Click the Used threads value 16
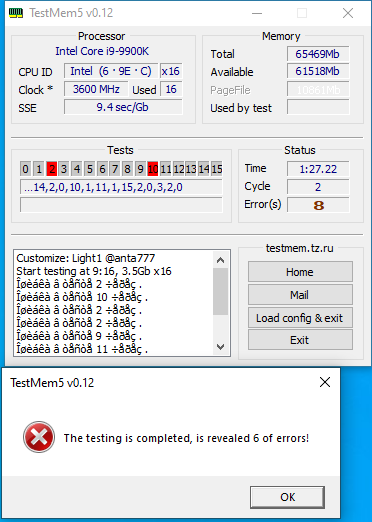 point(171,89)
